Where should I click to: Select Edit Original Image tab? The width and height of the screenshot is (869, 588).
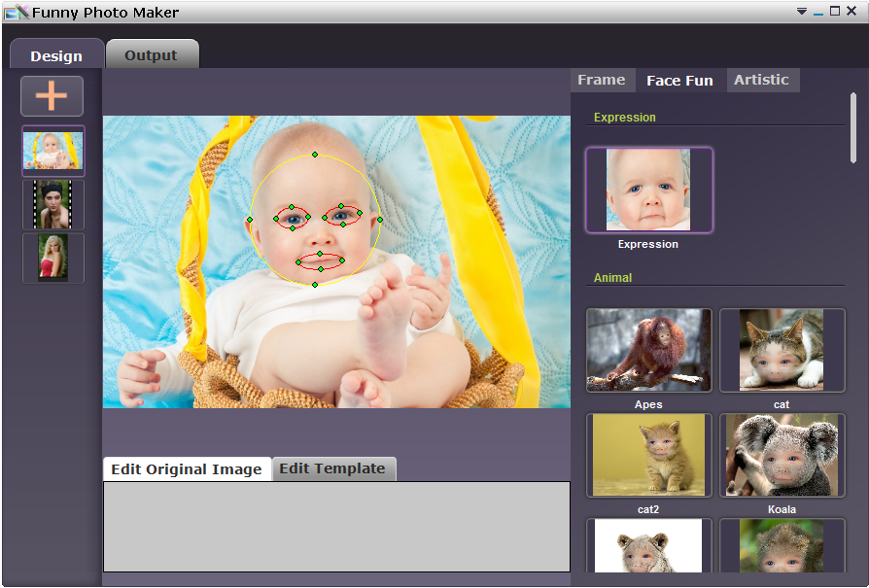point(187,468)
